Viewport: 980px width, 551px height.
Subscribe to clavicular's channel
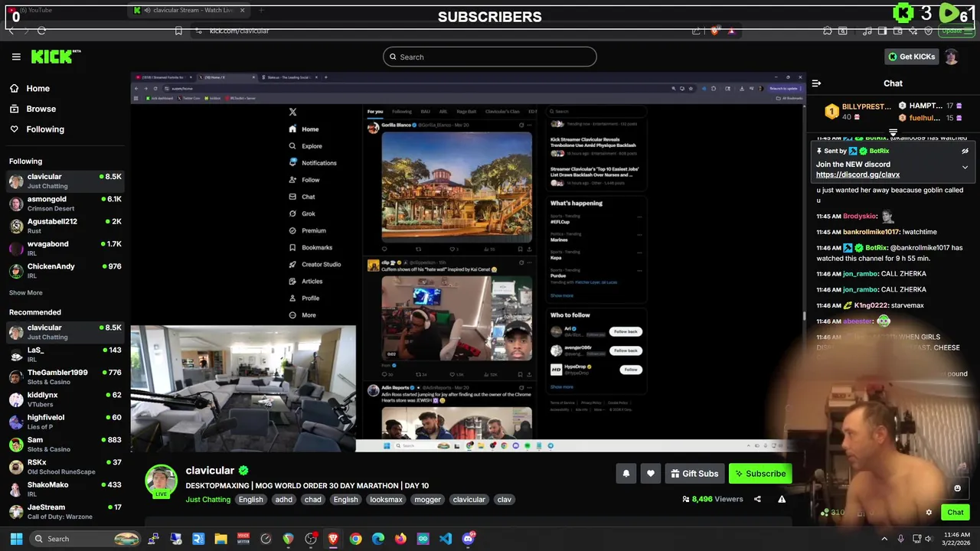tap(760, 474)
